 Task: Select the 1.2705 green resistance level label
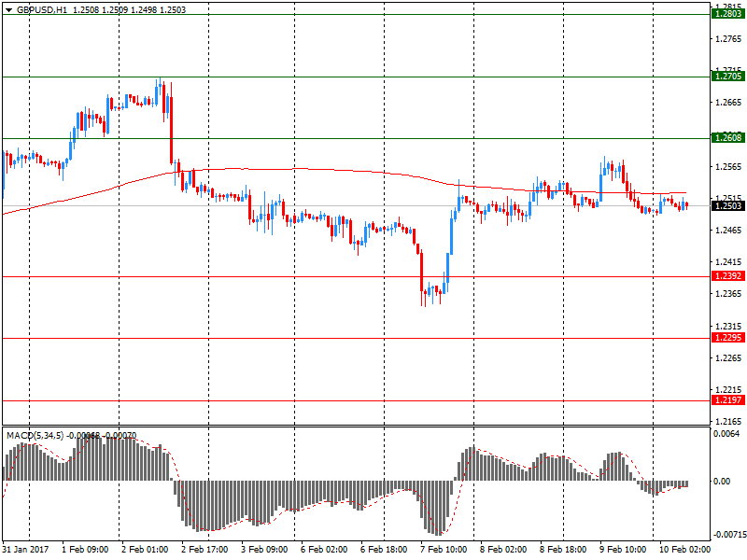[728, 77]
